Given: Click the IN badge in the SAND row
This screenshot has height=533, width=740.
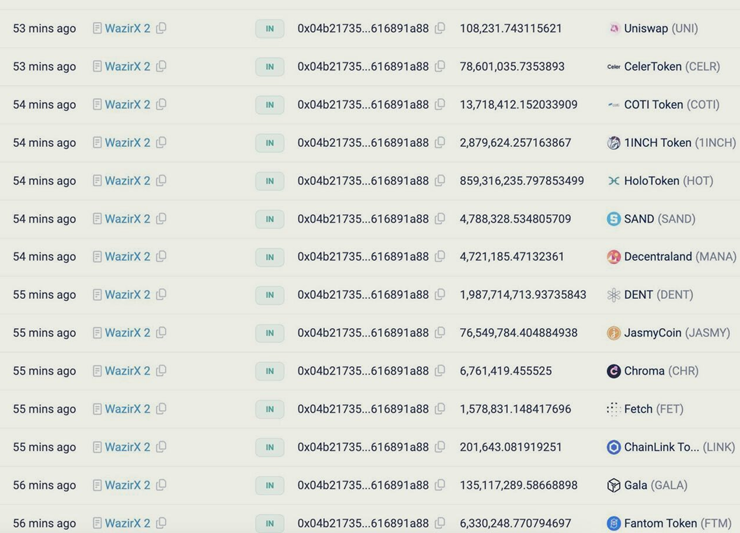Looking at the screenshot, I should (x=269, y=219).
